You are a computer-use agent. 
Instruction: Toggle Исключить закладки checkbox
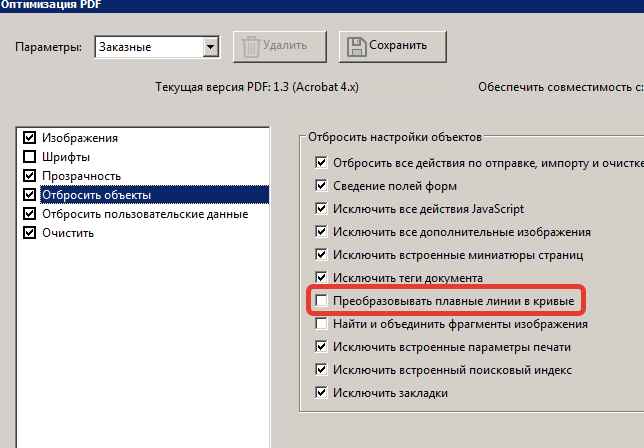321,393
